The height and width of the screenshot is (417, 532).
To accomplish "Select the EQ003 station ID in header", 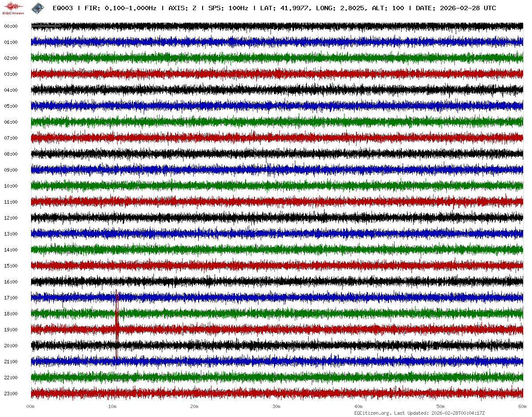I will pyautogui.click(x=63, y=8).
